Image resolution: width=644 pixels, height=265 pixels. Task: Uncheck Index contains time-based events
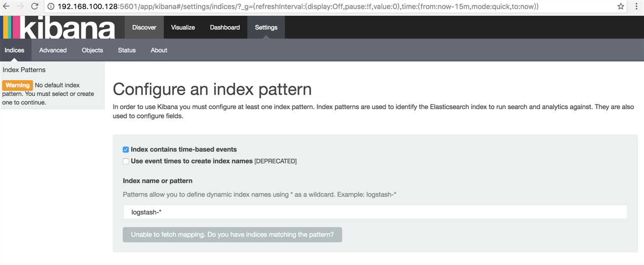pos(126,150)
